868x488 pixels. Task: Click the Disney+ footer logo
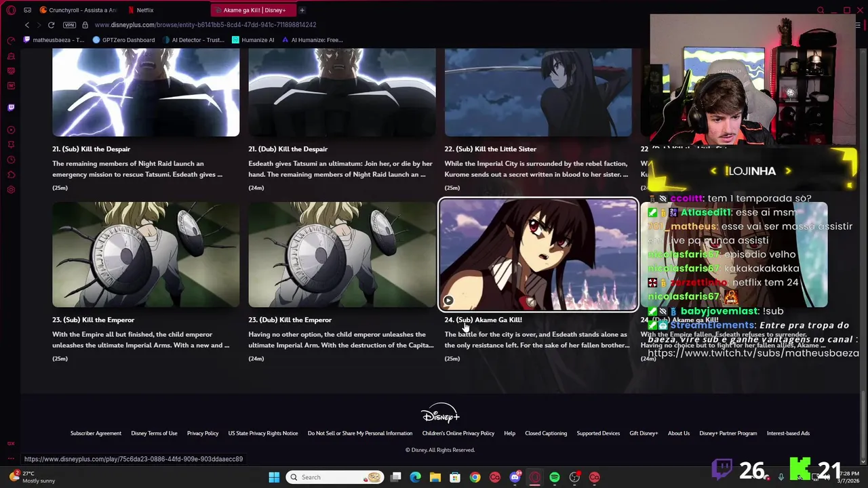[440, 413]
